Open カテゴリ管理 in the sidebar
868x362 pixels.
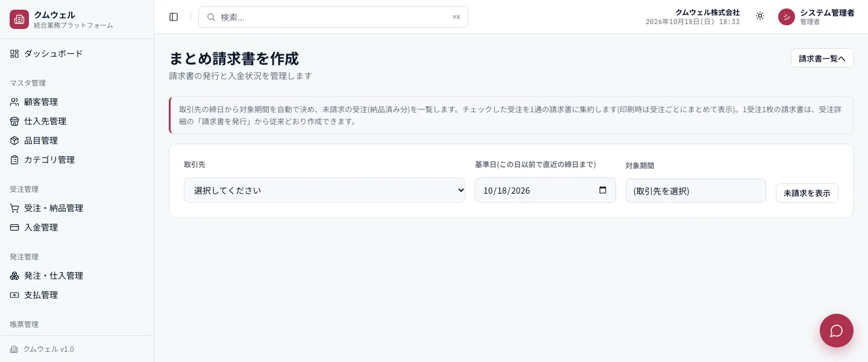tap(77, 160)
